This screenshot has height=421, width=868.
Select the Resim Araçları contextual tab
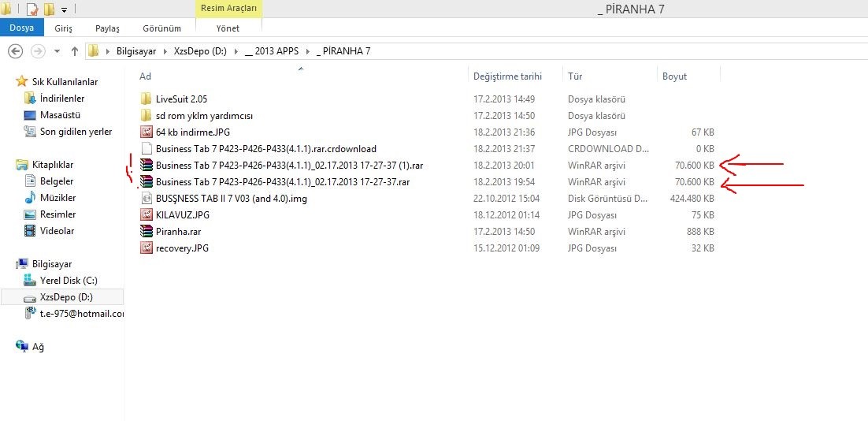click(228, 9)
